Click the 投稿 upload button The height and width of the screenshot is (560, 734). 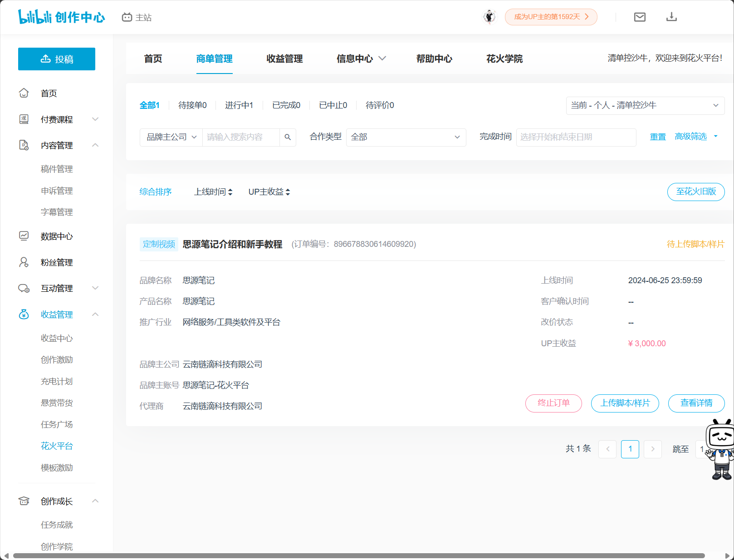(57, 59)
